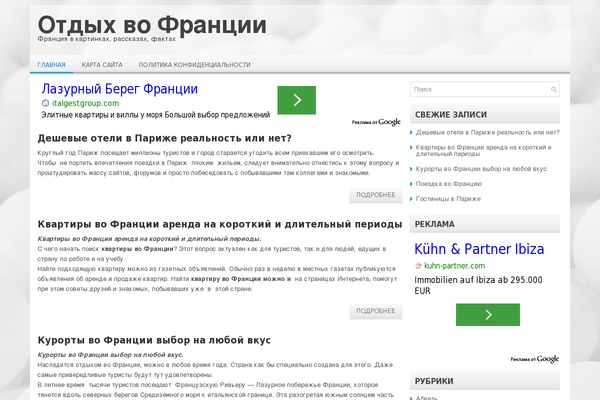Click Реклама от Google label in sidebar

[x=535, y=359]
